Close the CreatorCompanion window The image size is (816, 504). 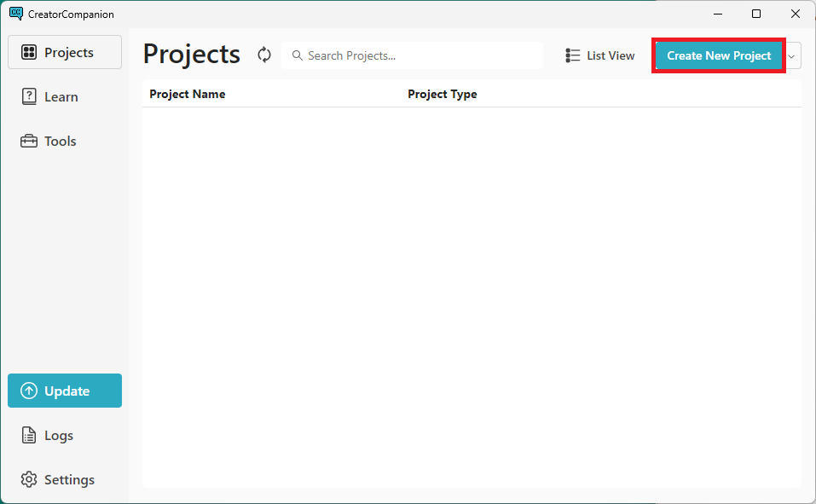tap(796, 14)
